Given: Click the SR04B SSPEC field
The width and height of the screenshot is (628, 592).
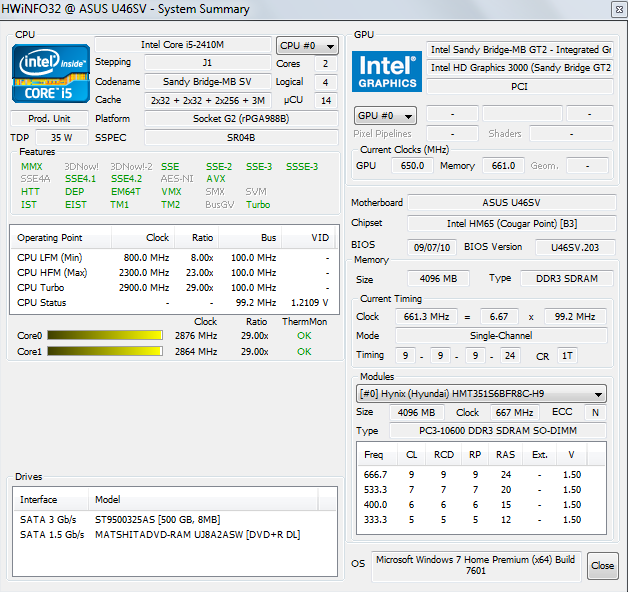Looking at the screenshot, I should point(241,137).
